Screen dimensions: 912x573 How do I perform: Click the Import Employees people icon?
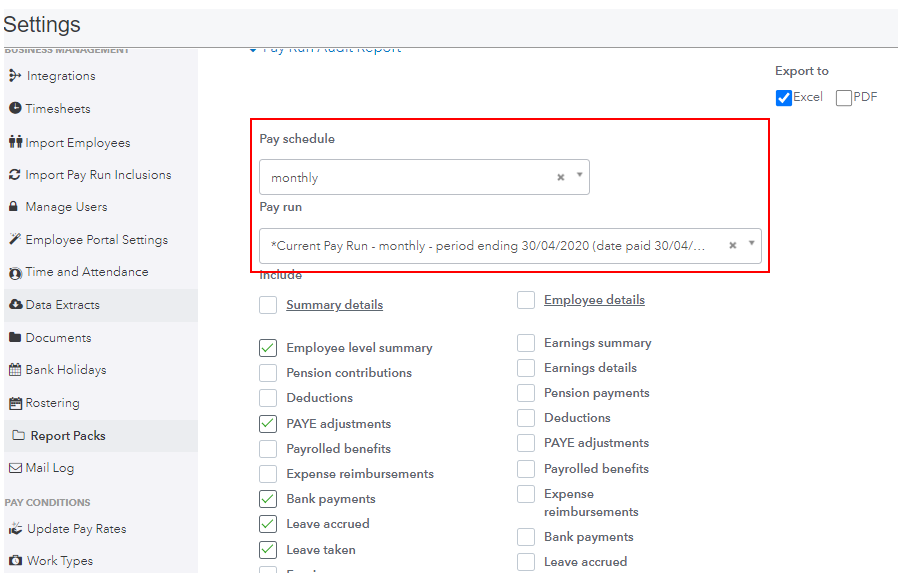[15, 142]
